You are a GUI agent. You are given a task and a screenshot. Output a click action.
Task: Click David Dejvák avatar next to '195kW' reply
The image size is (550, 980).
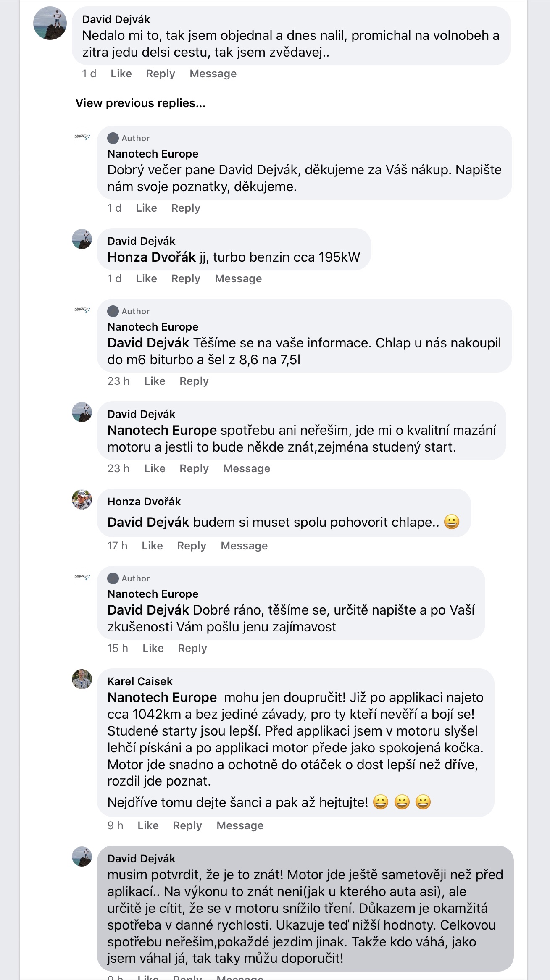[82, 239]
